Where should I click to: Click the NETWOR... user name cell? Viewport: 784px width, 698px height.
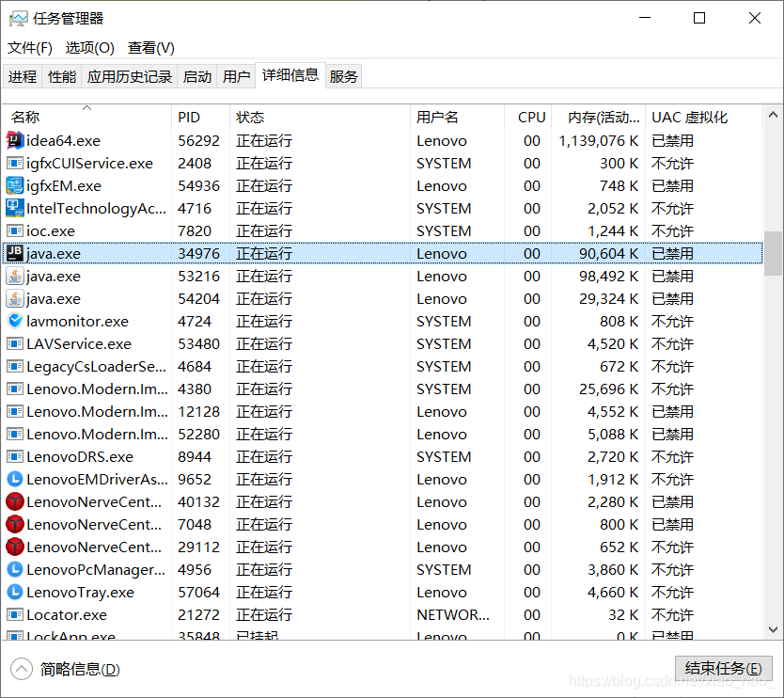point(453,614)
